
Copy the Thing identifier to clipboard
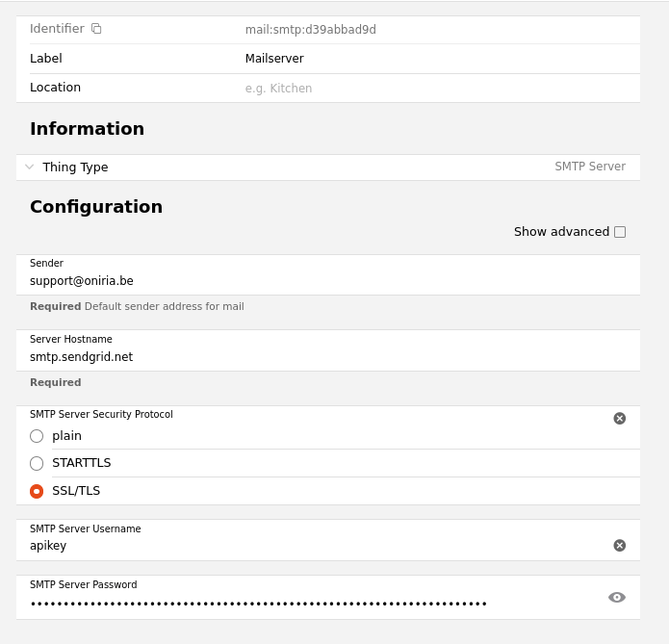(x=96, y=29)
